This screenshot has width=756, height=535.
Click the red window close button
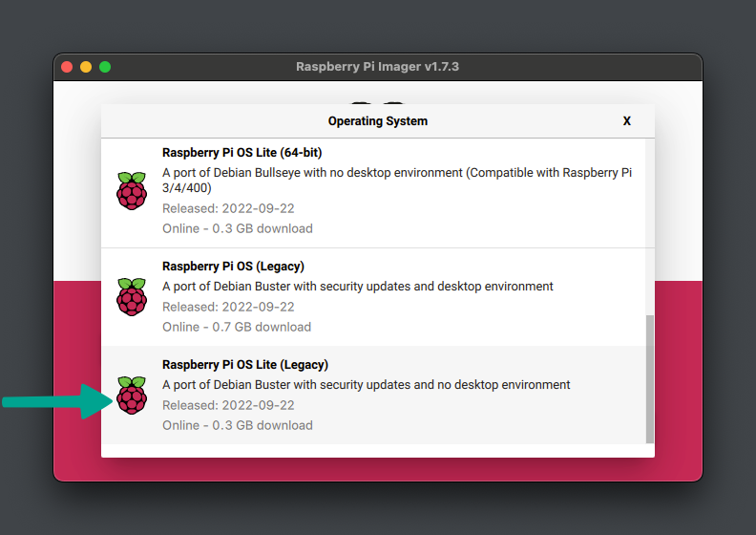coord(67,67)
